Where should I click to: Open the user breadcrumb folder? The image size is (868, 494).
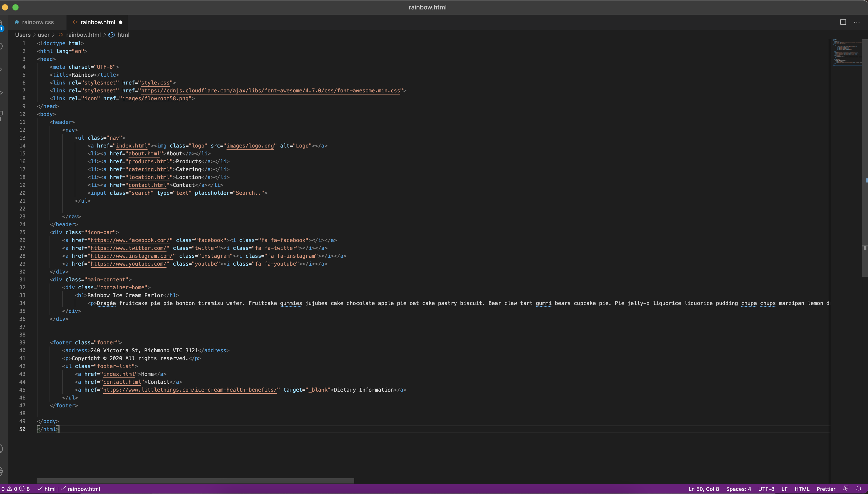pos(43,35)
